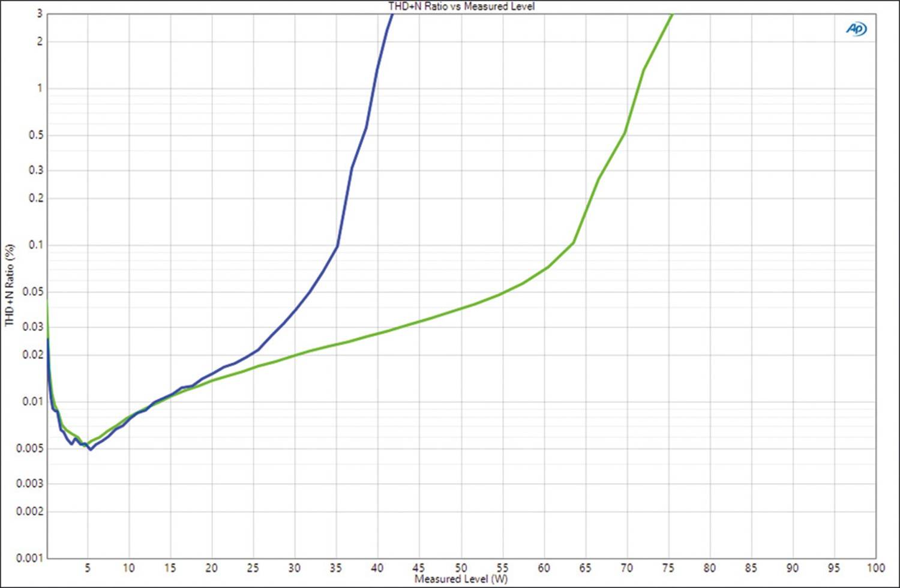The height and width of the screenshot is (588, 900).
Task: Click the THD+N Ratio (%) axis label
Action: tap(9, 285)
